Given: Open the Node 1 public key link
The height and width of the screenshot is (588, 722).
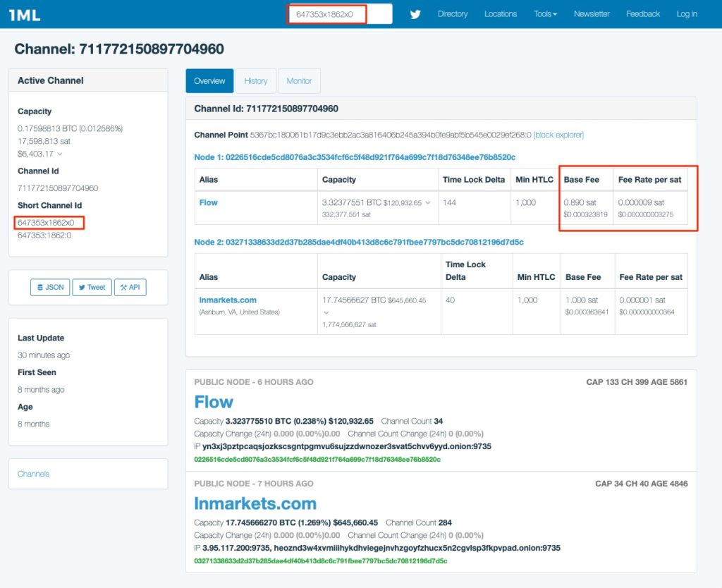Looking at the screenshot, I should [x=355, y=157].
